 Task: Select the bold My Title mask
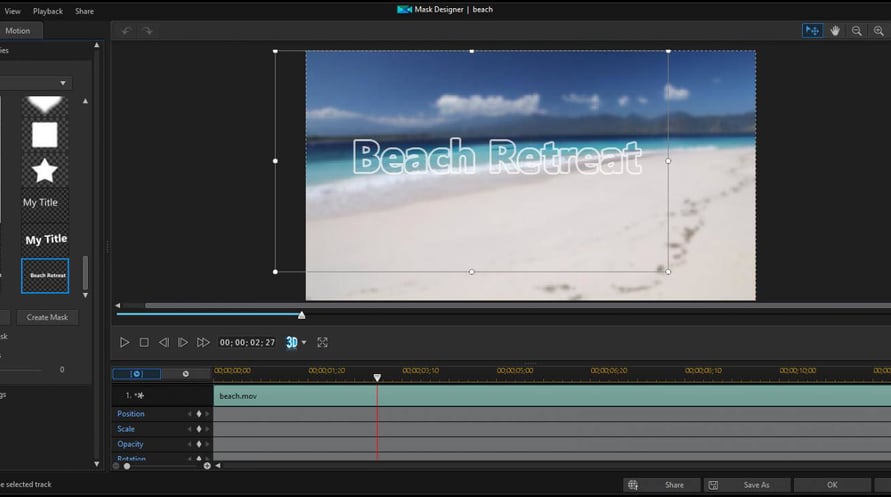45,239
